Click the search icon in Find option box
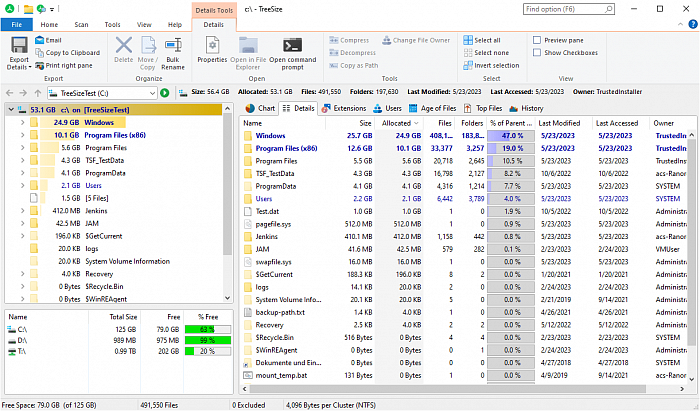 pyautogui.click(x=608, y=9)
